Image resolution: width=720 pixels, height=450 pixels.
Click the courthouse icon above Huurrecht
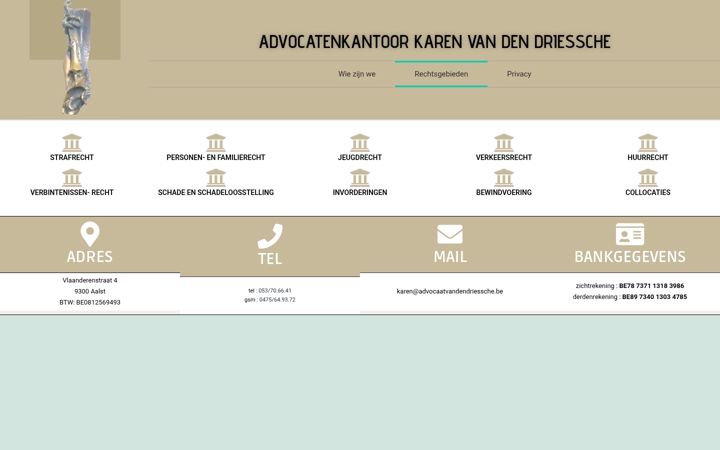tap(647, 143)
